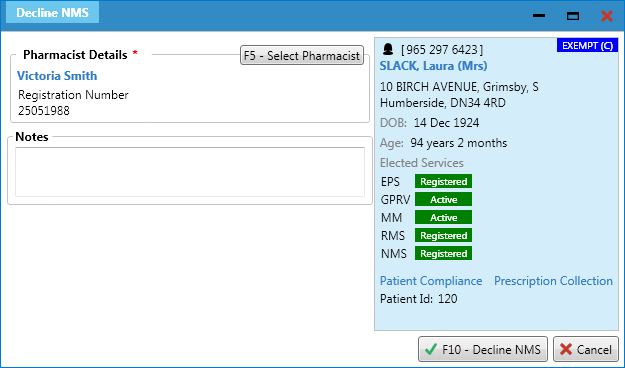Select the postcode line Humberside, DN34 4RD
The height and width of the screenshot is (368, 625).
[443, 103]
